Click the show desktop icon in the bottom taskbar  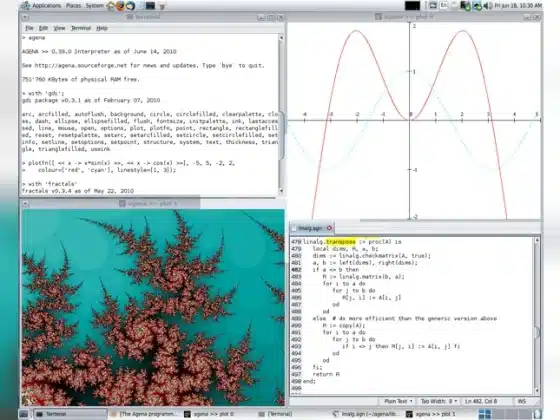click(x=24, y=414)
